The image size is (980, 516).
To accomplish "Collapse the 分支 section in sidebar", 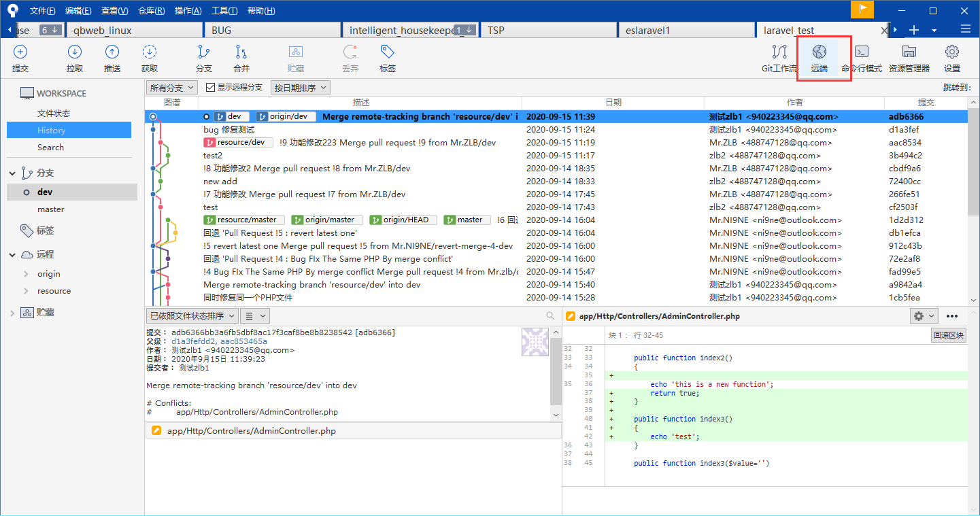I will [12, 173].
